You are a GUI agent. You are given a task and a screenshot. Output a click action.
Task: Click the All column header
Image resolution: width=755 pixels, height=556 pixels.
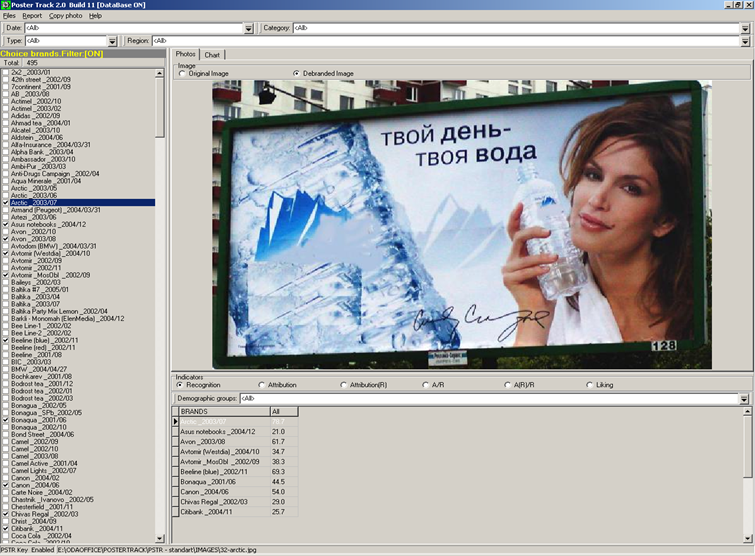tap(284, 412)
